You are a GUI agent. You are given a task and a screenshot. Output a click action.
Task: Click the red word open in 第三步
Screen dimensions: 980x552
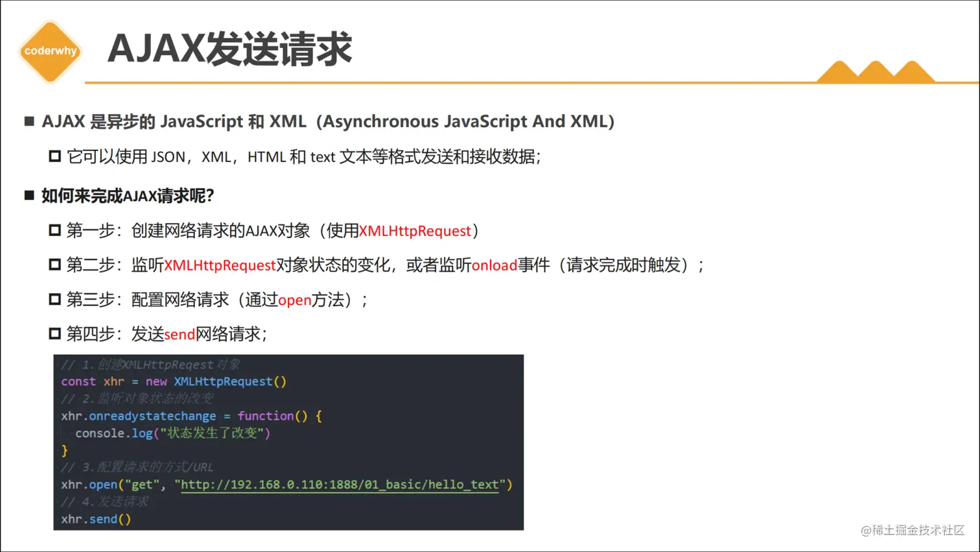point(295,300)
